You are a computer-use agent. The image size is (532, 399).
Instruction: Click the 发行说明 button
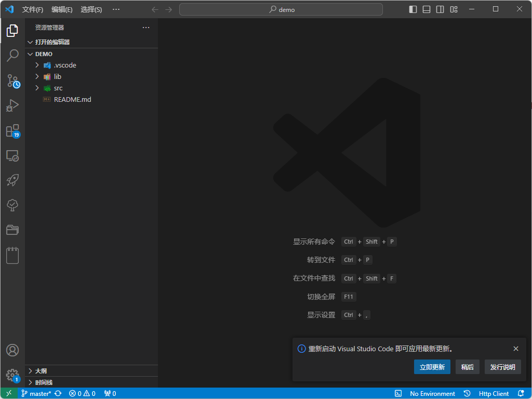tap(502, 367)
